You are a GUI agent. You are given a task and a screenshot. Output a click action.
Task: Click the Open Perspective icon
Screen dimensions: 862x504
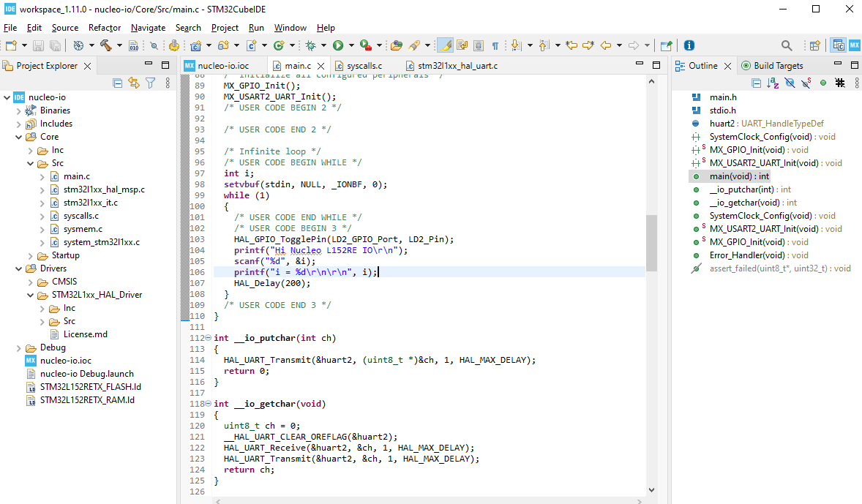point(814,45)
